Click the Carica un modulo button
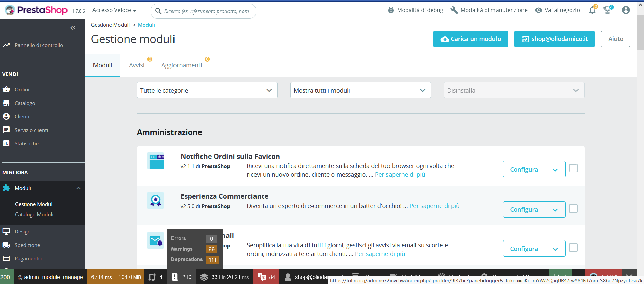This screenshot has width=644, height=284. [x=471, y=39]
